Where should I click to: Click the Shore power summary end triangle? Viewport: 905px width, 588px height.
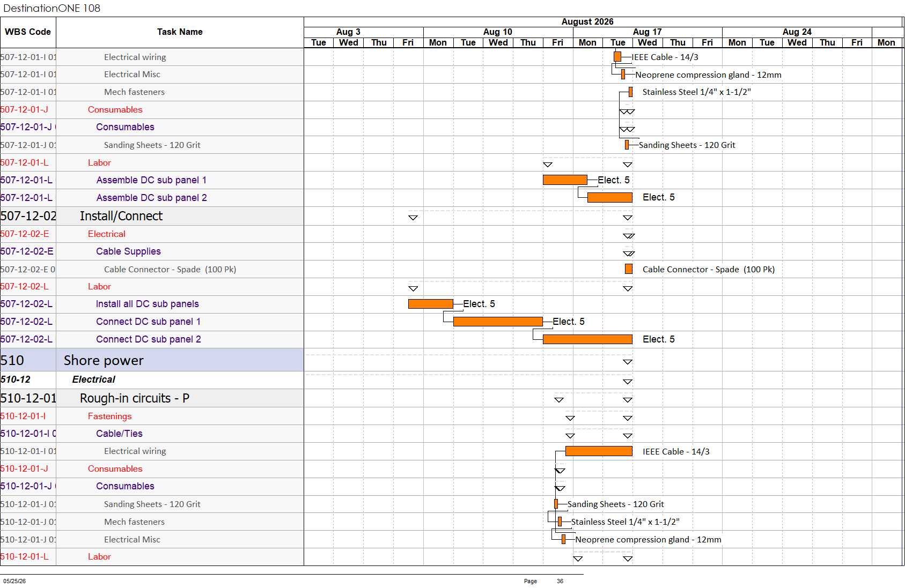[628, 362]
